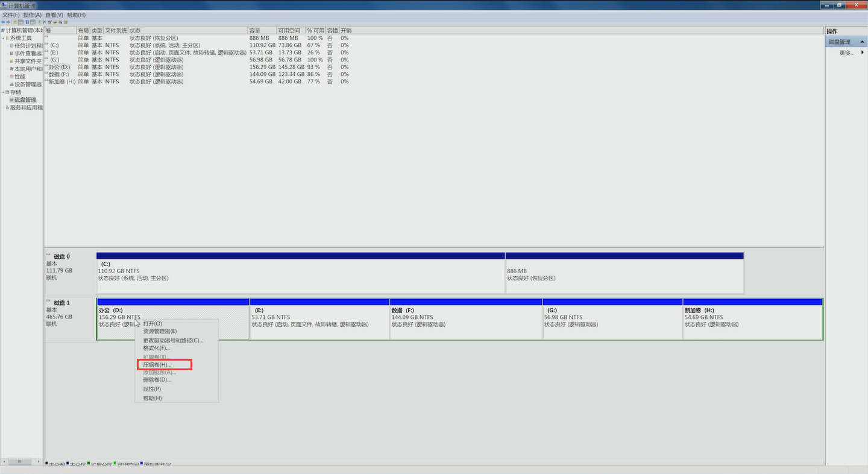The width and height of the screenshot is (868, 474).
Task: Click the clock icon beside 任务计划程序
Action: click(x=11, y=46)
